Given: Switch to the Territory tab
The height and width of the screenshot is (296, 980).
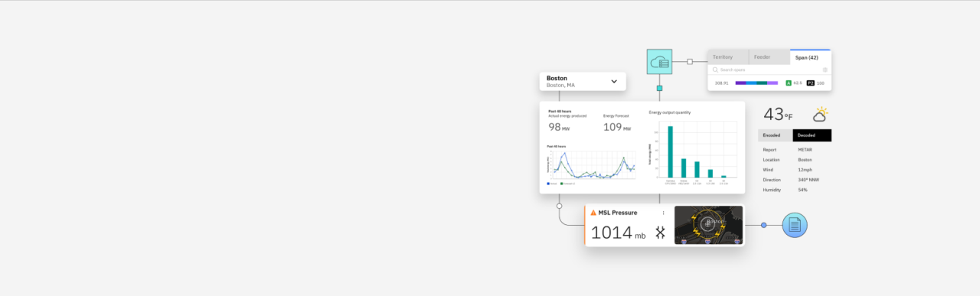Looking at the screenshot, I should pyautogui.click(x=727, y=57).
